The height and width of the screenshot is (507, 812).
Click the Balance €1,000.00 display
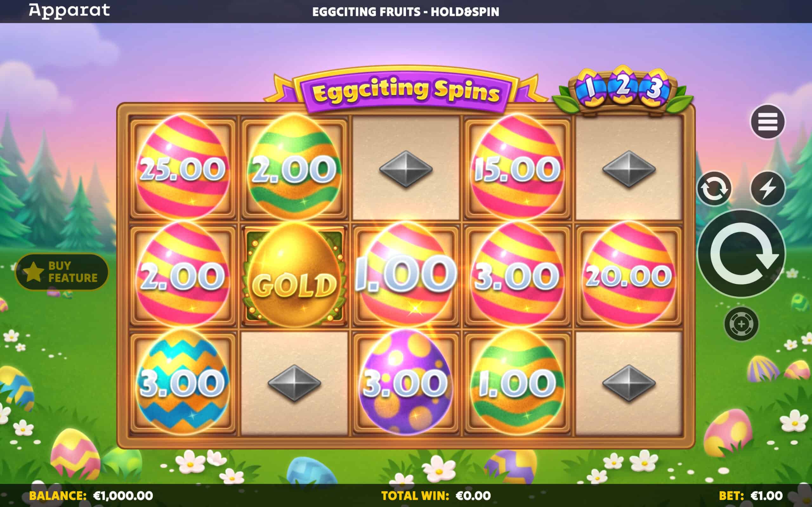(x=91, y=496)
